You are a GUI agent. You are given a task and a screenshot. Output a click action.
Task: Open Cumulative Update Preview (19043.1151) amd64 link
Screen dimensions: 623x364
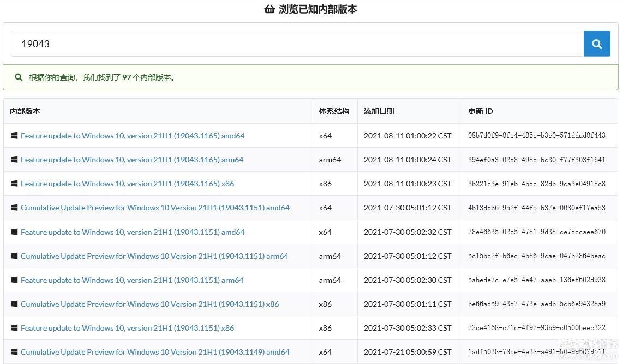coord(155,208)
